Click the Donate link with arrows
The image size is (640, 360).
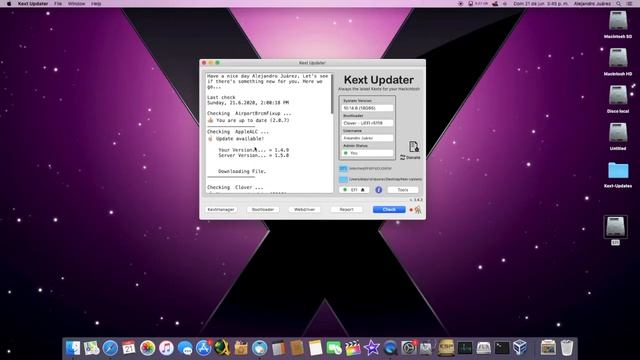click(x=410, y=158)
